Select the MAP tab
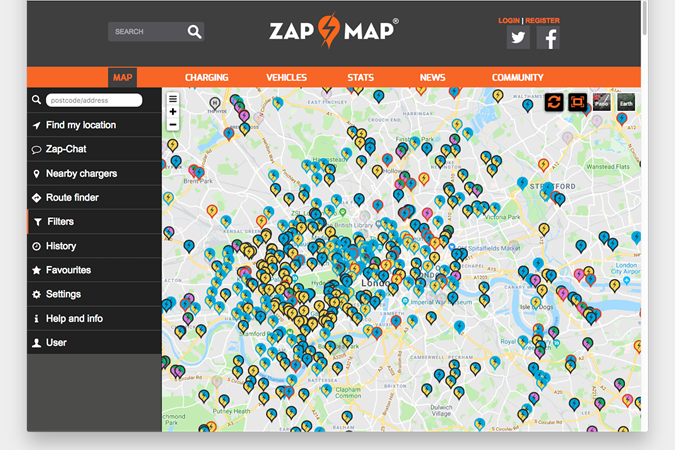The width and height of the screenshot is (675, 450). pos(122,78)
